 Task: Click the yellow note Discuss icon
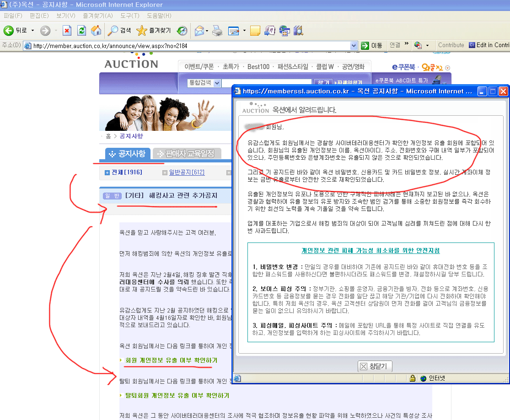[255, 31]
